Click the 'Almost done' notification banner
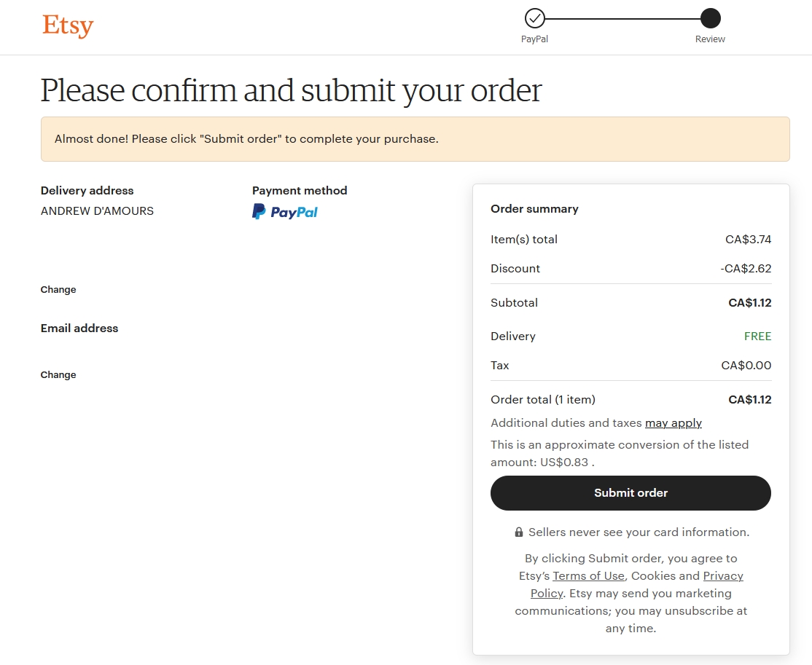The height and width of the screenshot is (665, 812). point(415,138)
